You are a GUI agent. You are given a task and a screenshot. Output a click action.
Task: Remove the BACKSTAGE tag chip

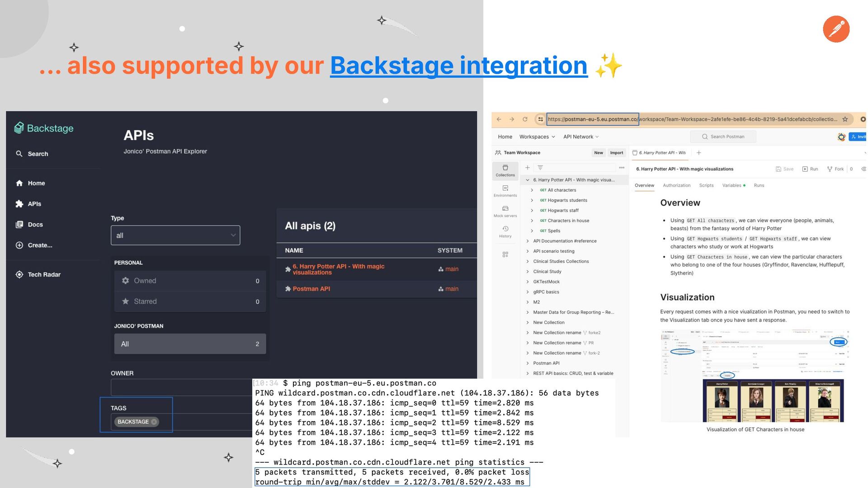[x=154, y=422]
